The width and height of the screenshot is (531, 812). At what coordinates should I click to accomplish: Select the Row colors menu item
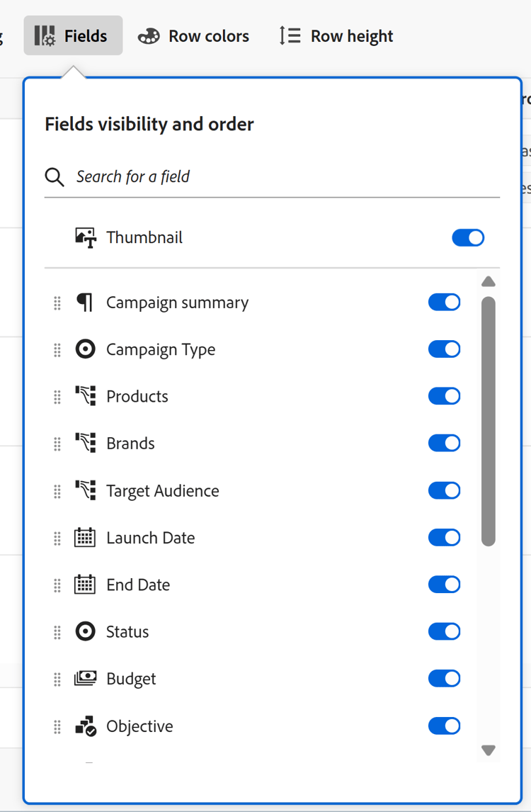193,35
